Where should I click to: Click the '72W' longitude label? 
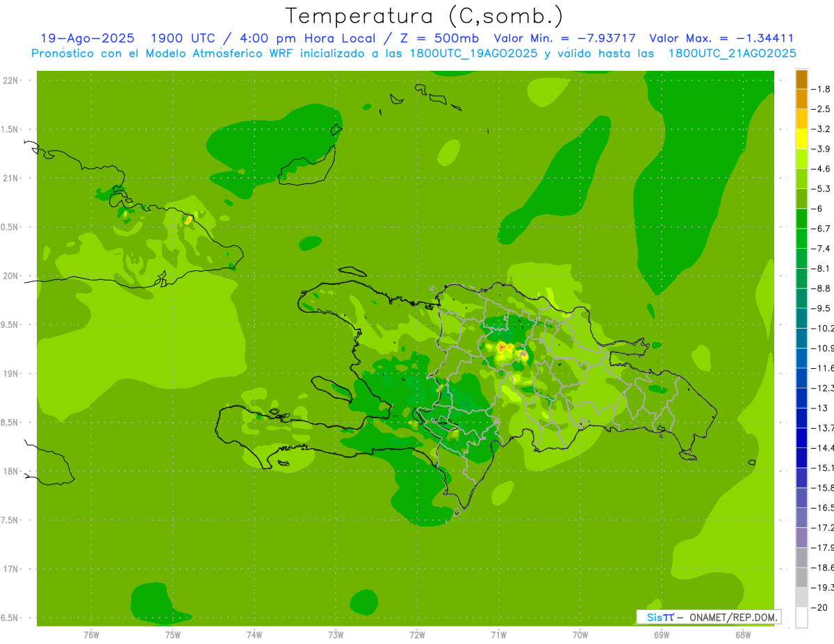(417, 635)
